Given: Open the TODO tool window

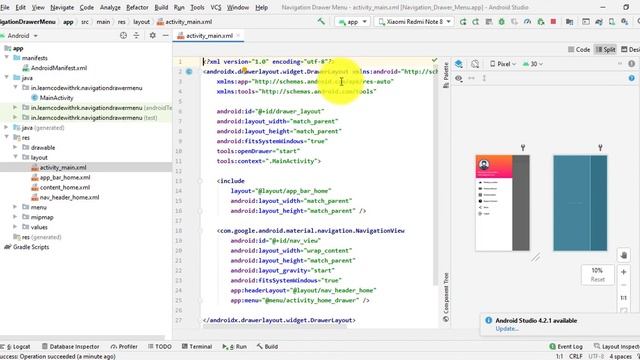Looking at the screenshot, I should pos(160,347).
